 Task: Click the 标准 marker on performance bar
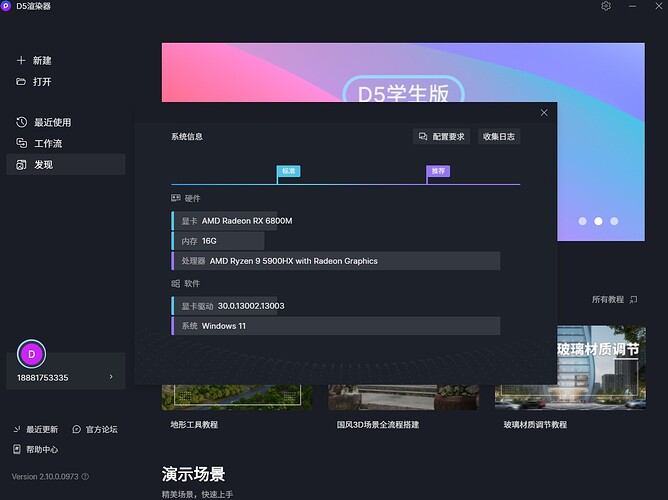288,171
